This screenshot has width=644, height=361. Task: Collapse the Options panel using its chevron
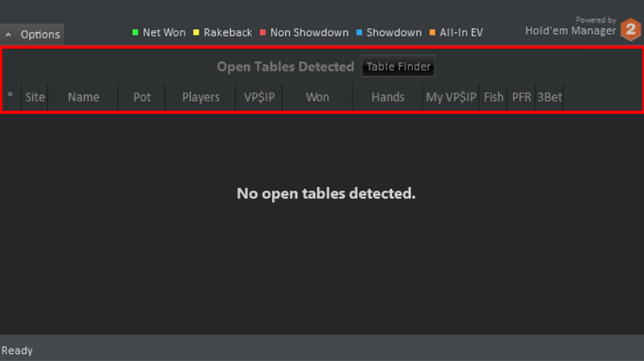(x=8, y=35)
